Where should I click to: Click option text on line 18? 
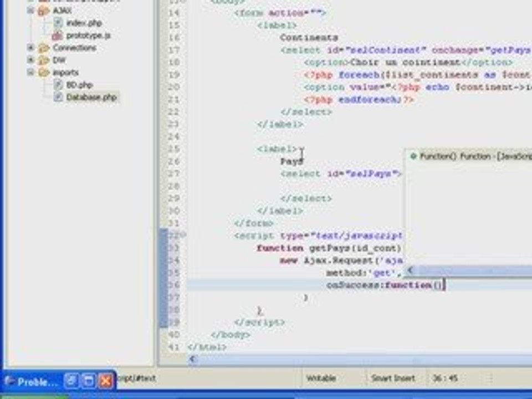coord(405,63)
